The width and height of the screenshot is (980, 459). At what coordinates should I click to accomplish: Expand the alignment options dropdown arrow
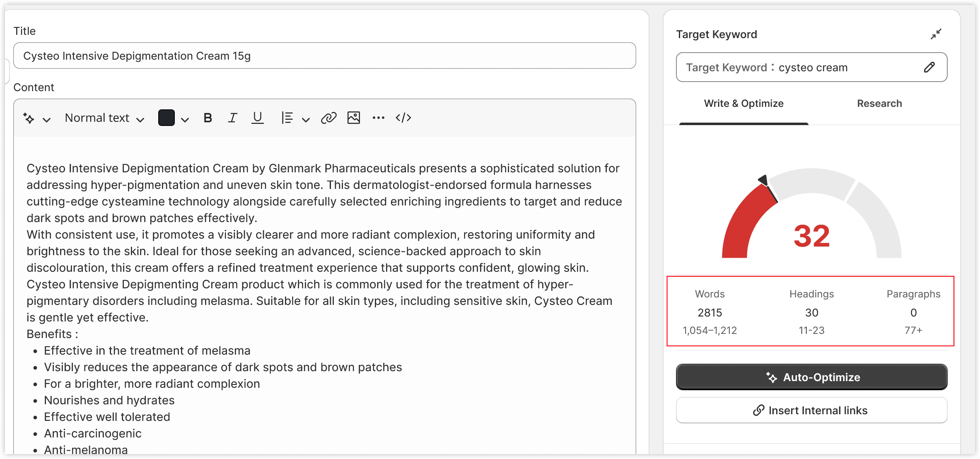[x=306, y=120]
